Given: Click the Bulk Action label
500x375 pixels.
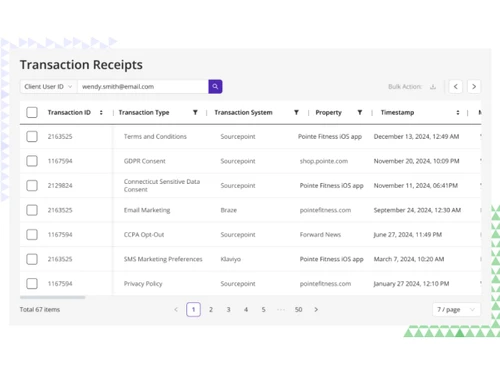Looking at the screenshot, I should (x=405, y=87).
